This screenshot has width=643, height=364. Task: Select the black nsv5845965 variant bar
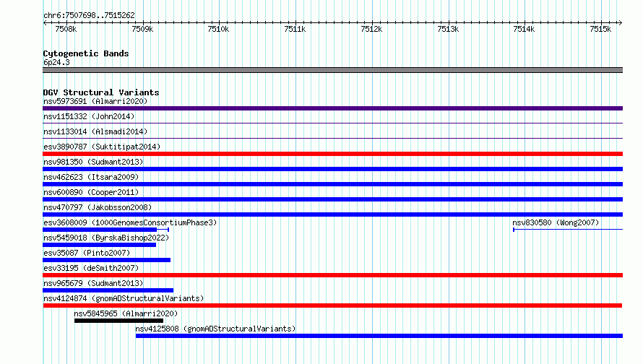tap(119, 321)
